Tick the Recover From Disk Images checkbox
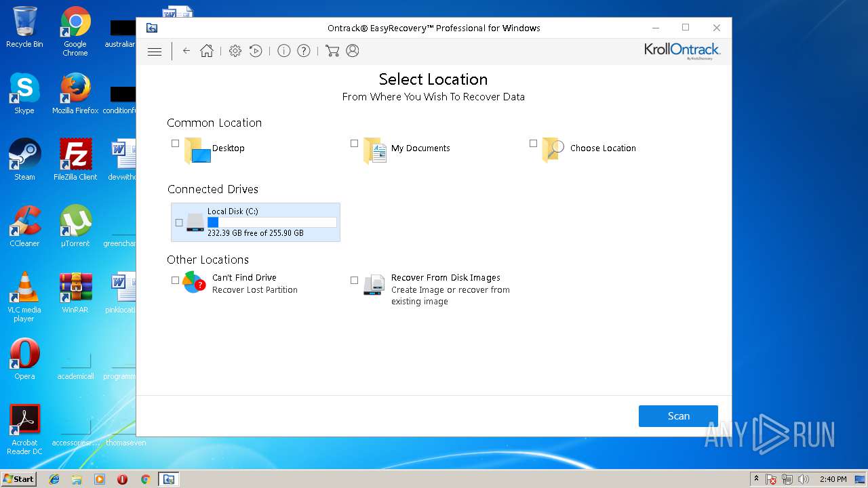 [x=355, y=280]
